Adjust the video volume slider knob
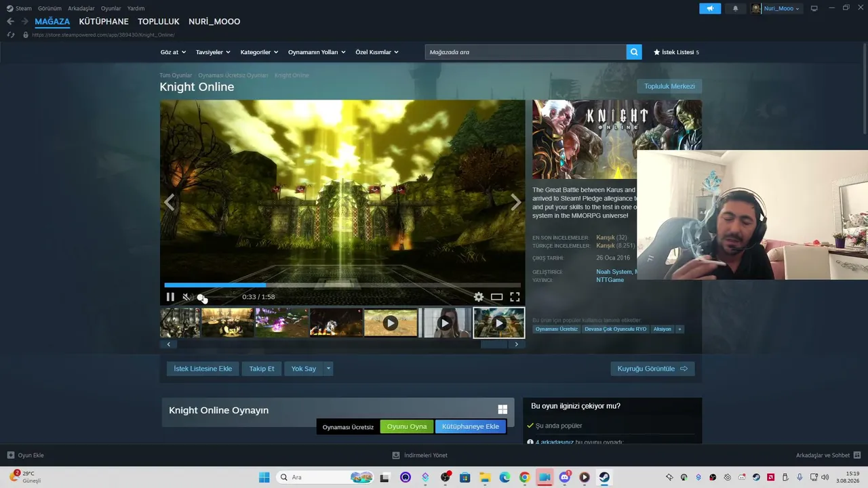 click(201, 297)
